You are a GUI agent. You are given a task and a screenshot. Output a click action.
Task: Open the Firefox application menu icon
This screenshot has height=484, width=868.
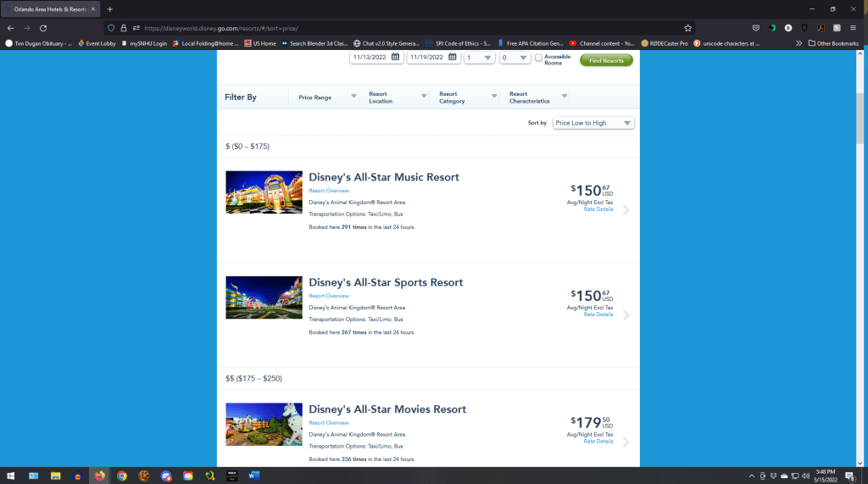[853, 28]
